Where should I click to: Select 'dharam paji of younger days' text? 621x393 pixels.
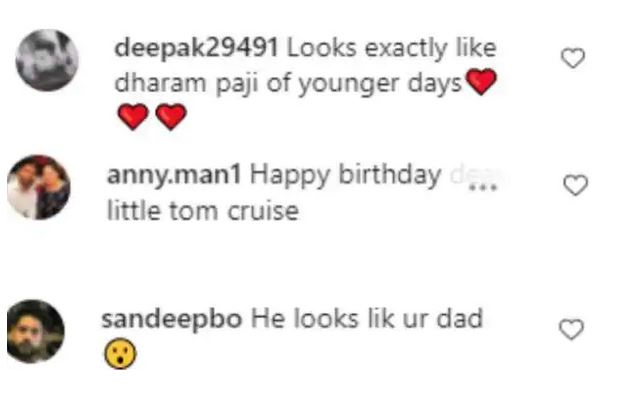click(x=288, y=84)
